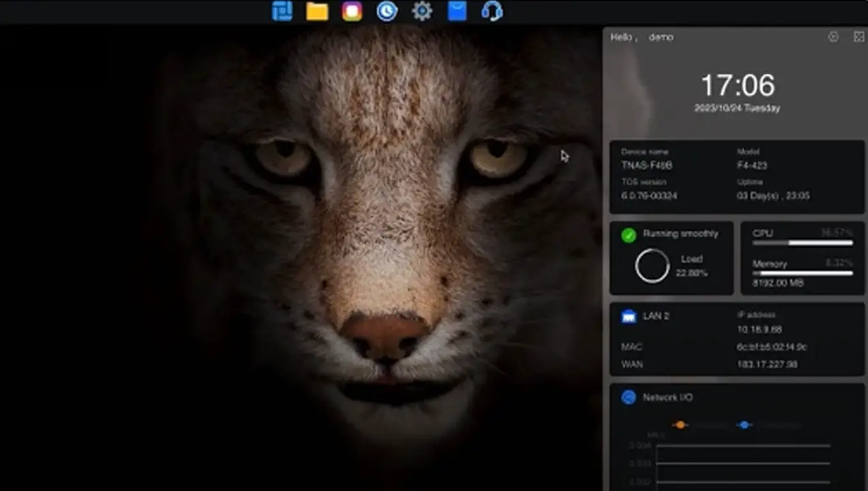Image resolution: width=868 pixels, height=491 pixels.
Task: Click the circular Load gauge
Action: point(652,266)
